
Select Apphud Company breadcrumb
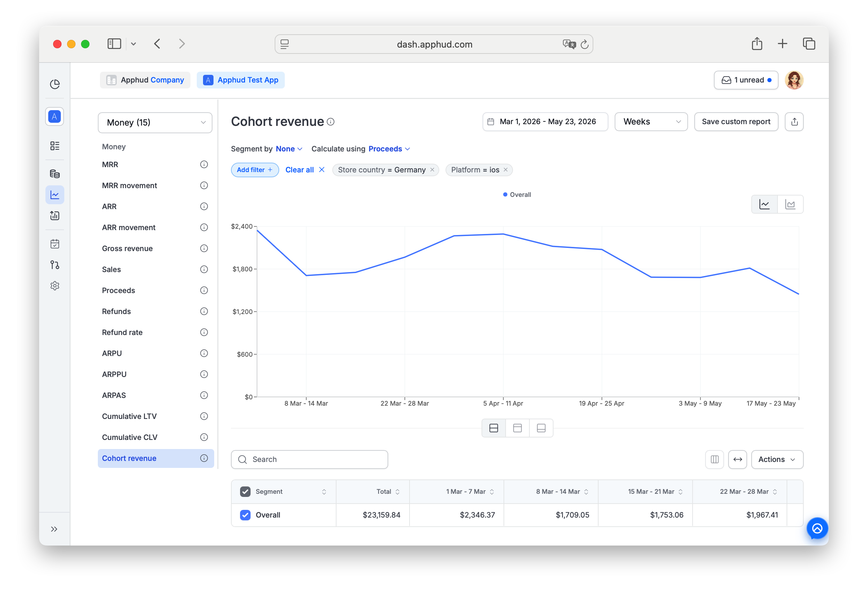click(x=145, y=80)
